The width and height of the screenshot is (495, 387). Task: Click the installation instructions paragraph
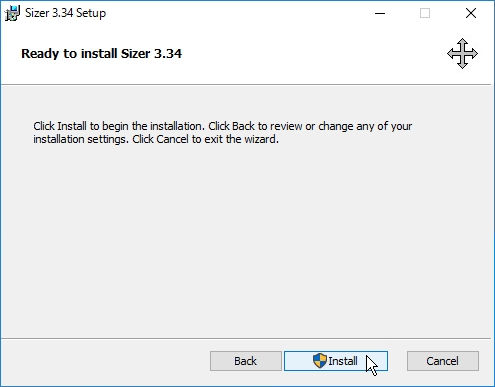pos(222,133)
